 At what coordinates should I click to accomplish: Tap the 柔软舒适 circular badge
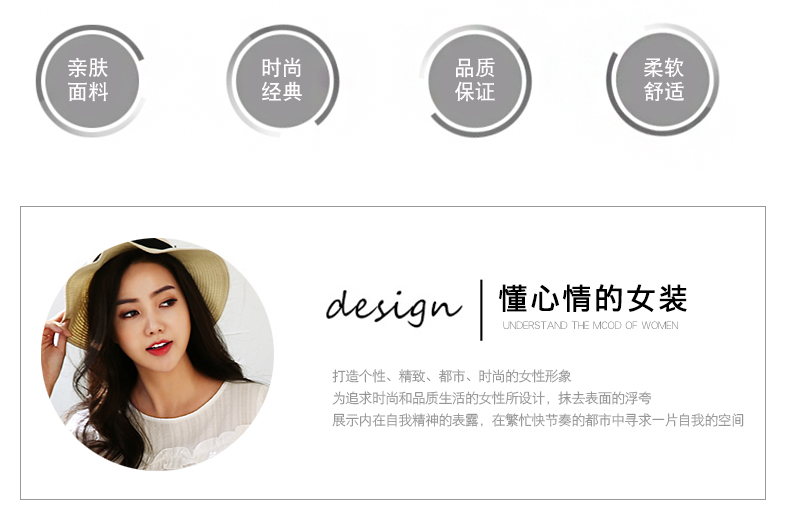[663, 80]
